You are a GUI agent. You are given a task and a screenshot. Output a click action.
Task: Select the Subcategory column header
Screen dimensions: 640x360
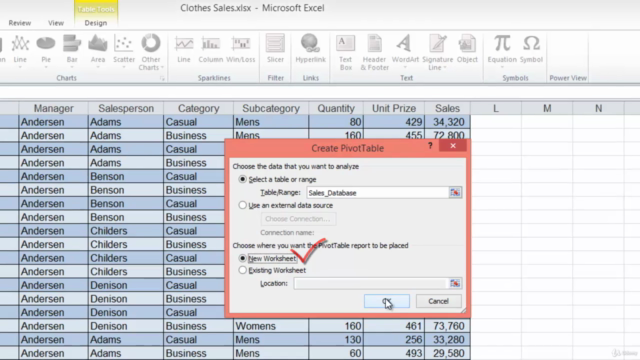point(271,108)
